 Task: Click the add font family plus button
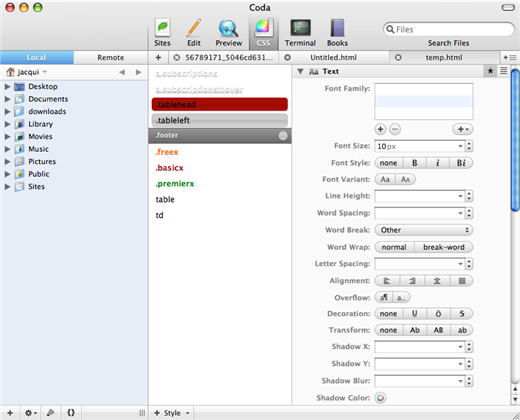tap(380, 129)
